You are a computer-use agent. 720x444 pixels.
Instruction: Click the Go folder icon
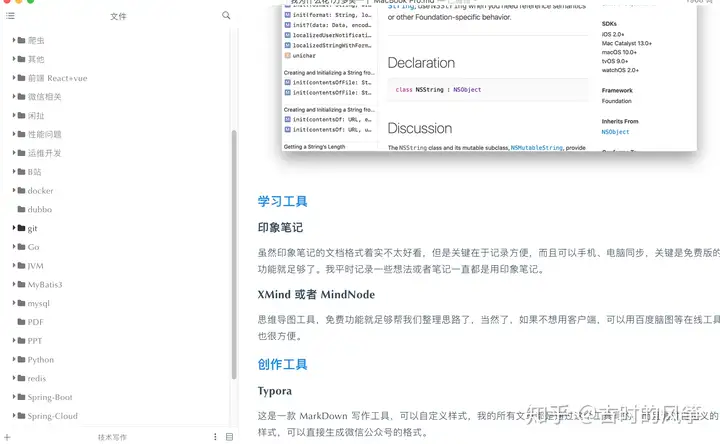click(21, 247)
